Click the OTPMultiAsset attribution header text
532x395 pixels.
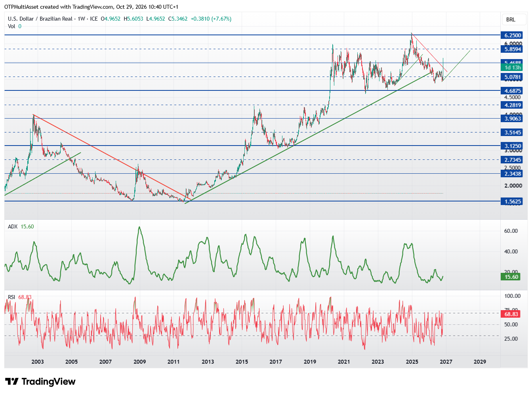pos(92,7)
